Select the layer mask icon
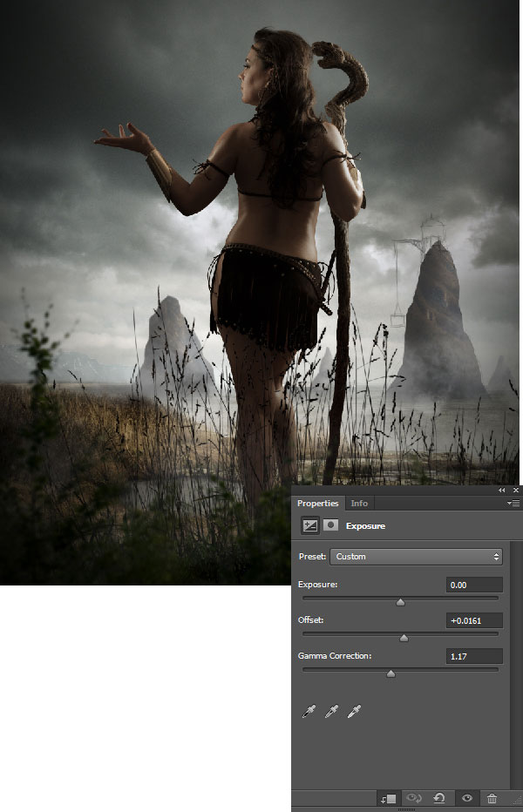The image size is (523, 812). 330,525
